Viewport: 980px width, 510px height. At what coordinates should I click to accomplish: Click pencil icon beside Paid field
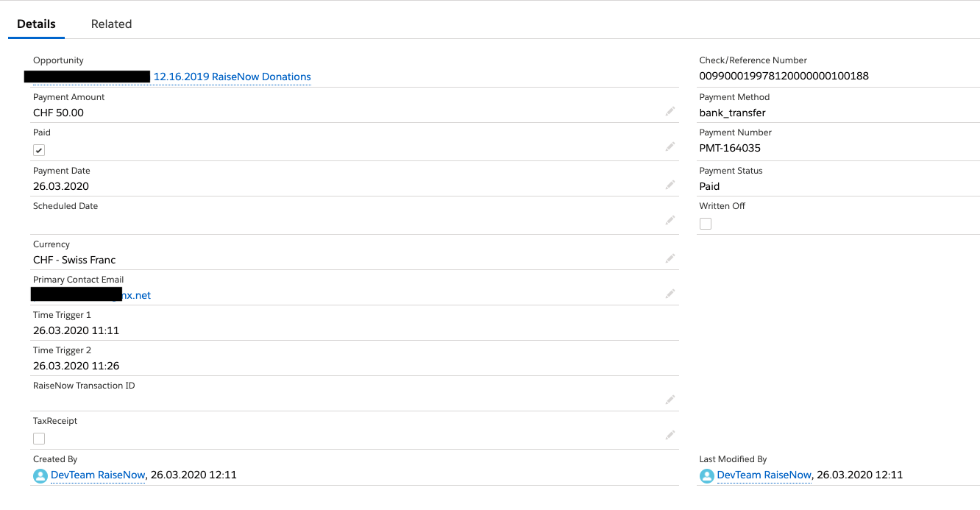670,146
